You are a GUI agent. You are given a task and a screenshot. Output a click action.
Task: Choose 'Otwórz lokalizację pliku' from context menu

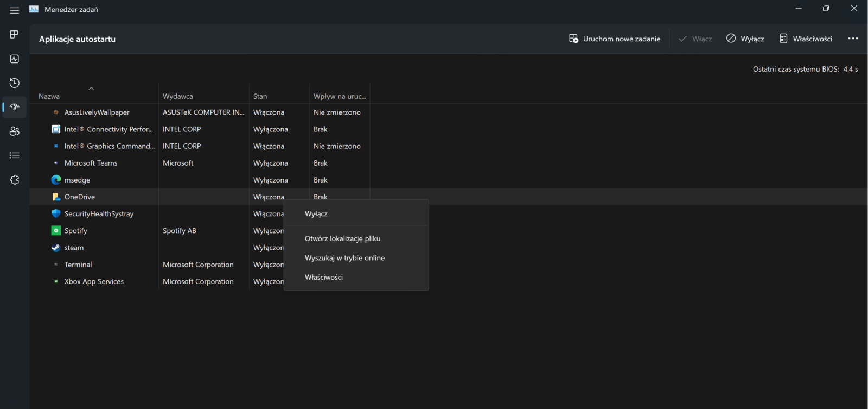[x=342, y=238]
